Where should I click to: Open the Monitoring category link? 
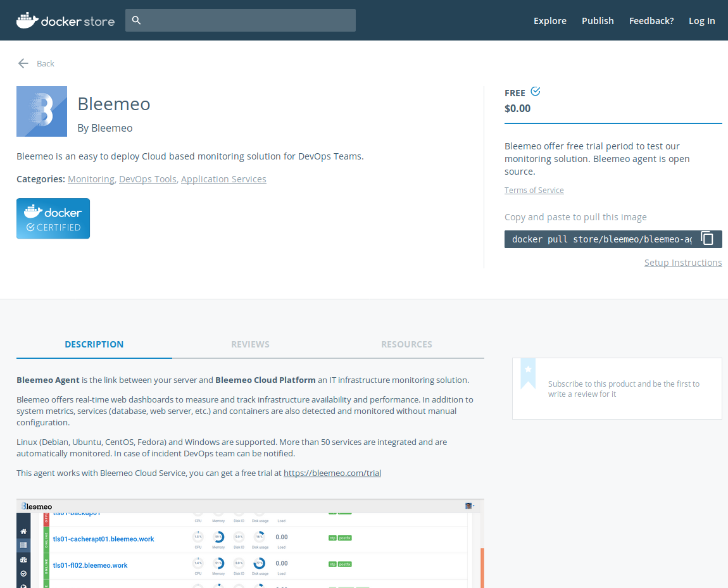tap(91, 178)
